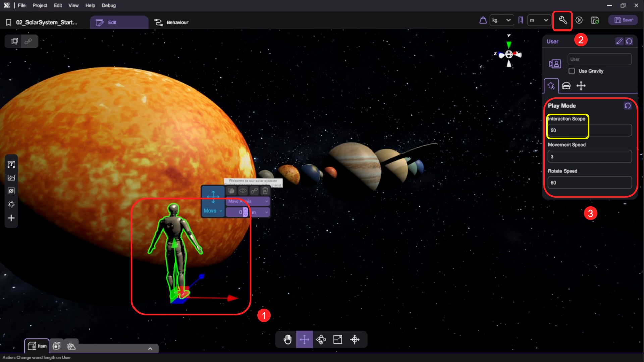Select the rotate transform tool
This screenshot has height=362, width=644.
pos(321,340)
